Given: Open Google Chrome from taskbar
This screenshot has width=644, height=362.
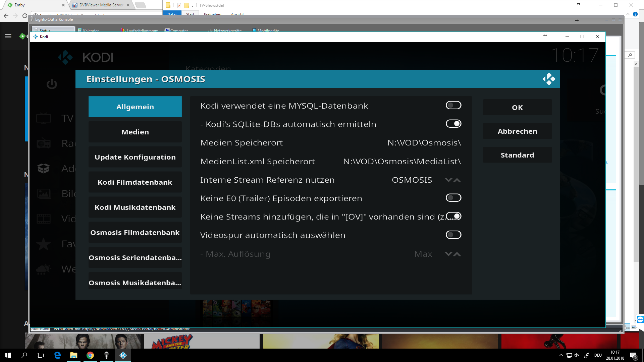Looking at the screenshot, I should coord(90,355).
